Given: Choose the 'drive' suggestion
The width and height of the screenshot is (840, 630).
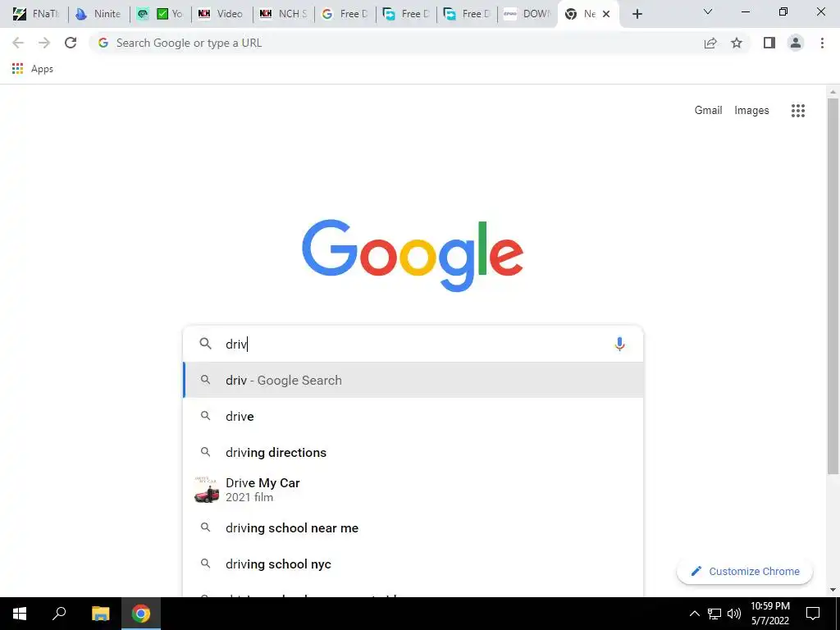Looking at the screenshot, I should tap(413, 416).
